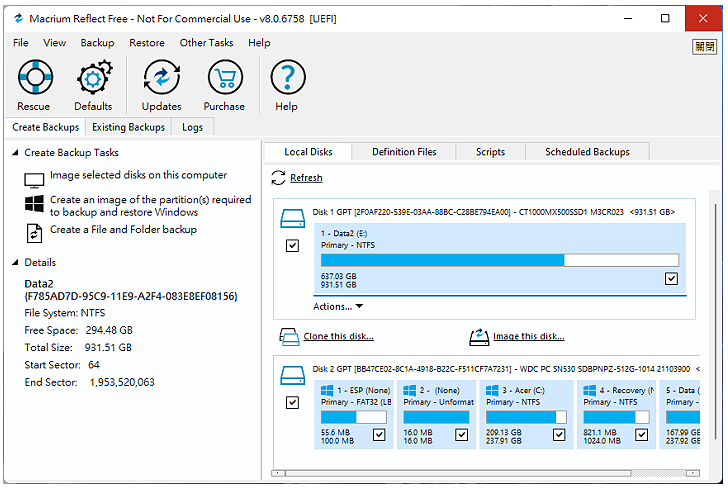728x490 pixels.
Task: Click the Data2 (E:) usage bar
Action: point(500,260)
